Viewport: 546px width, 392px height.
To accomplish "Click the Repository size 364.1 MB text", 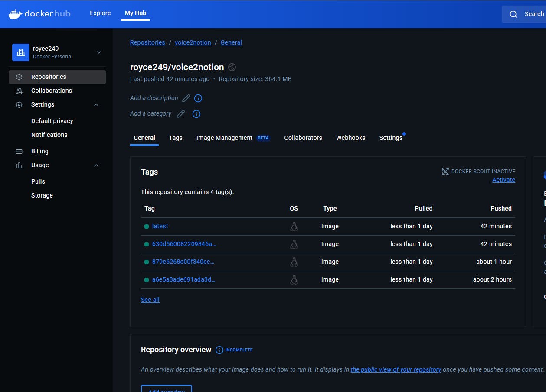I will pos(255,79).
